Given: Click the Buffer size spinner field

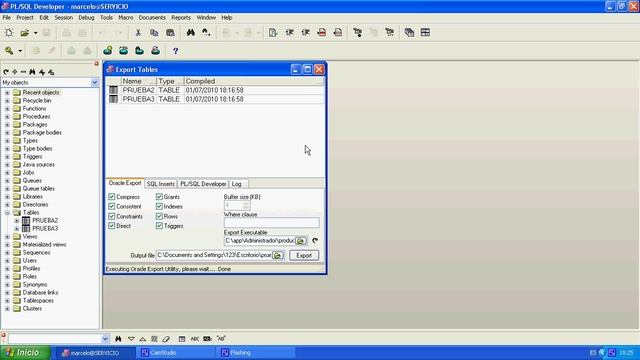Looking at the screenshot, I should 237,205.
